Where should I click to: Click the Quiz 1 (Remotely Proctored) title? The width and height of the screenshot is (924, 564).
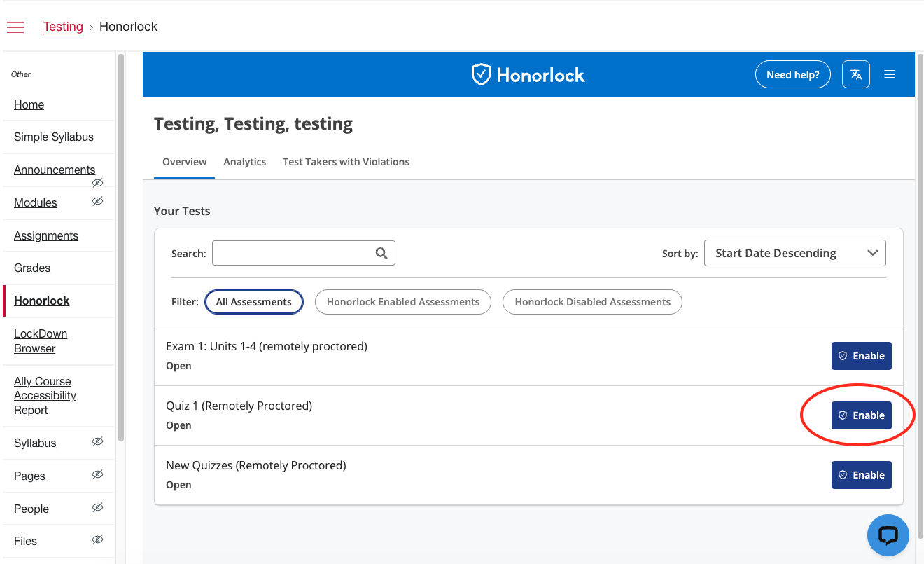[239, 406]
